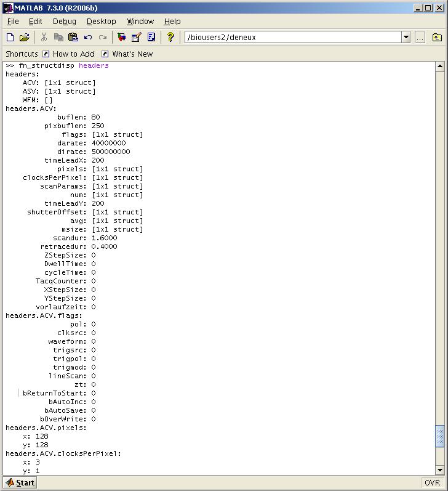
Task: Click the Cut scissors icon
Action: [x=44, y=37]
